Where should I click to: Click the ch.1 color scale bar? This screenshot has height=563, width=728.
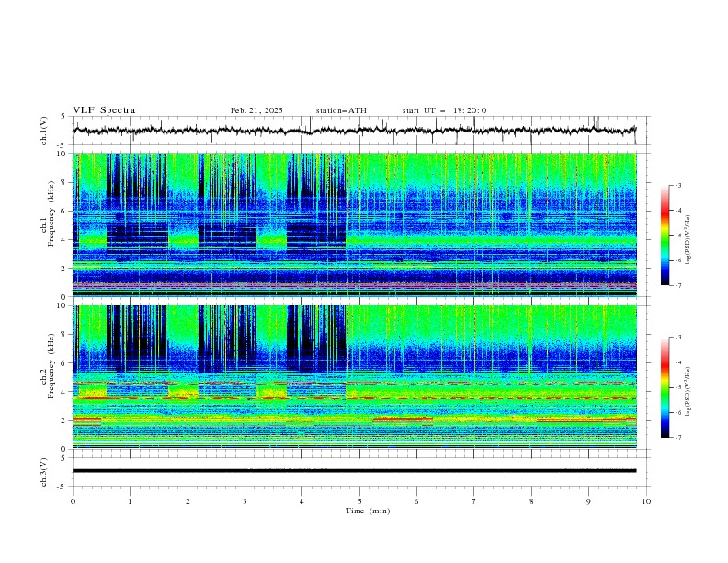pos(665,235)
